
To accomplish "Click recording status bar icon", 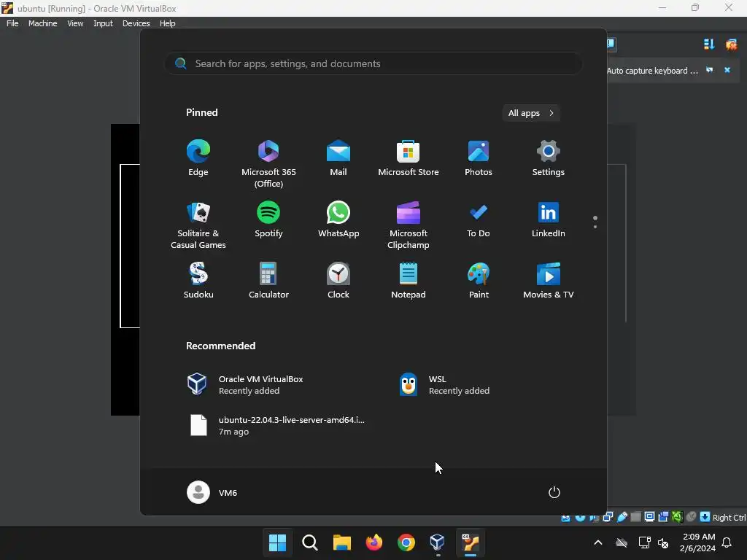I will click(x=663, y=517).
